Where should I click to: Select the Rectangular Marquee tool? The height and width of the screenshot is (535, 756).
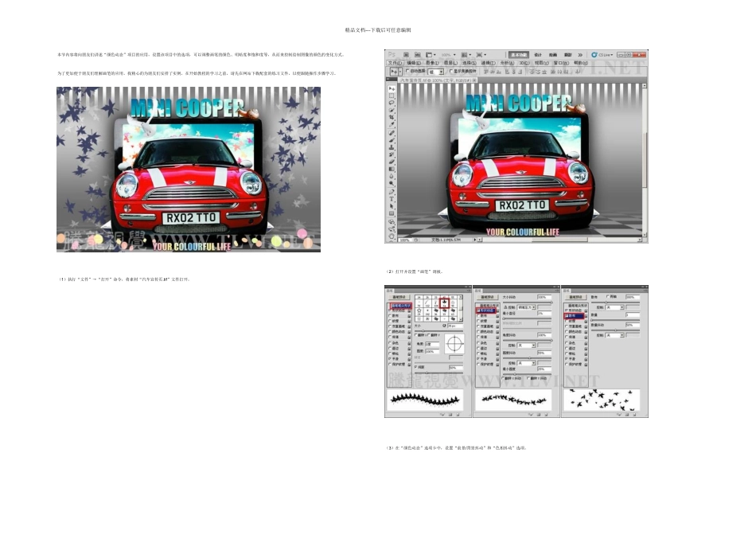(x=392, y=96)
